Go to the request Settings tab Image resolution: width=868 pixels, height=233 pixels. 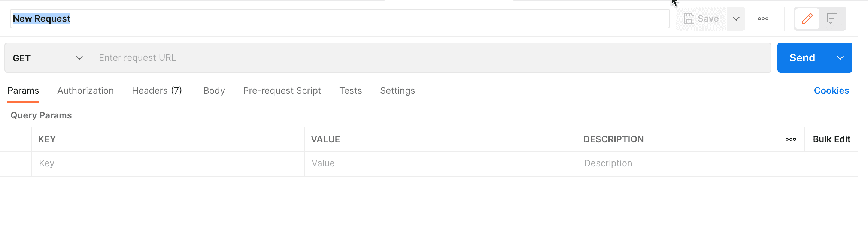[x=397, y=91]
